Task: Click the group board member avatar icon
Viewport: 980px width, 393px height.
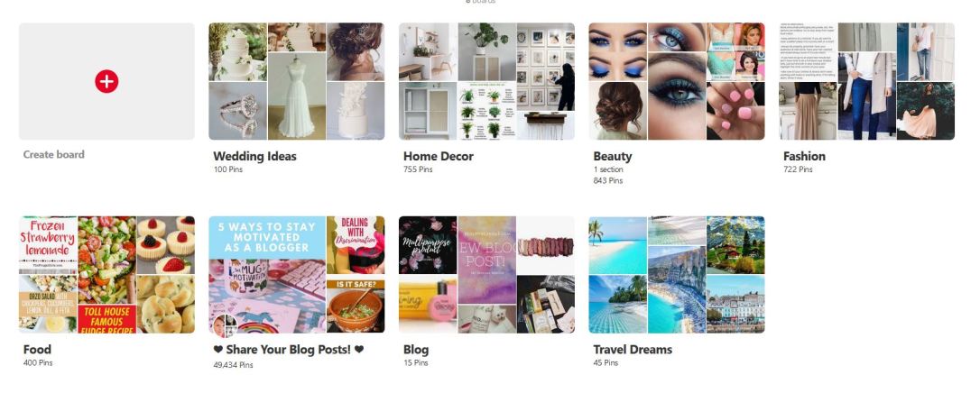Action: click(x=224, y=324)
